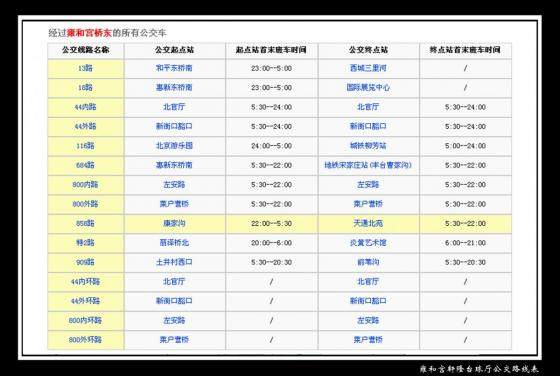Image resolution: width=560 pixels, height=376 pixels.
Task: Open the 858路 route in highlighted row
Action: point(85,223)
